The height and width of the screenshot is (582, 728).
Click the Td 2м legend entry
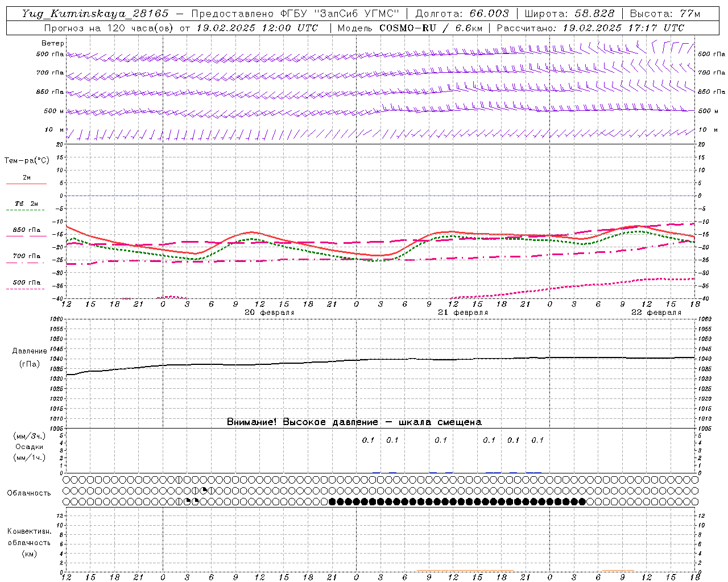[26, 204]
